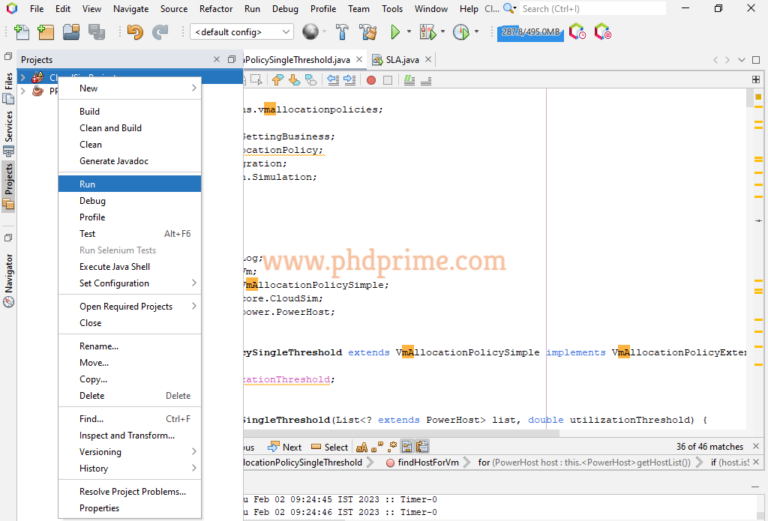Open the Refactor menu in menu bar
The width and height of the screenshot is (768, 521).
click(215, 9)
